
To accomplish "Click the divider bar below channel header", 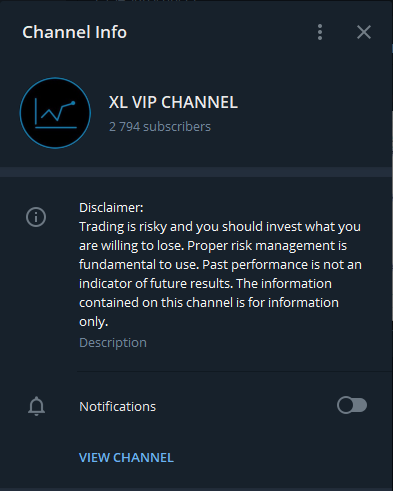I will pos(196,172).
